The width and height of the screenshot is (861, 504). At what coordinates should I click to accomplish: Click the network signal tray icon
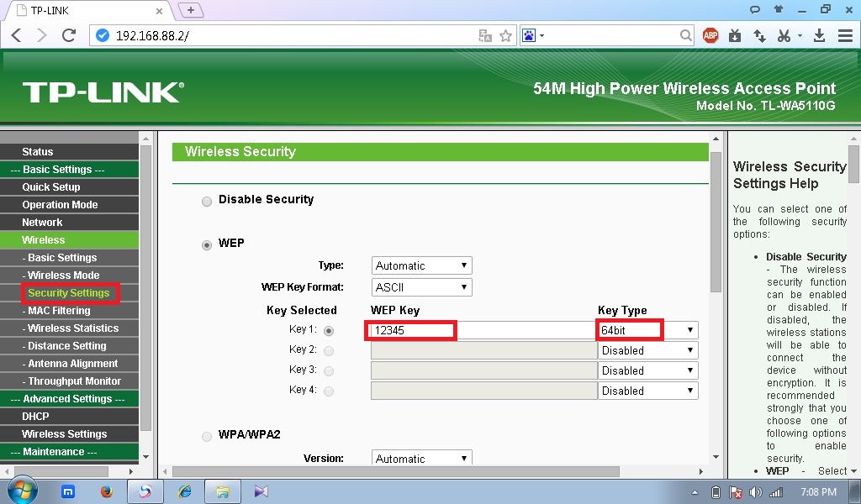776,492
